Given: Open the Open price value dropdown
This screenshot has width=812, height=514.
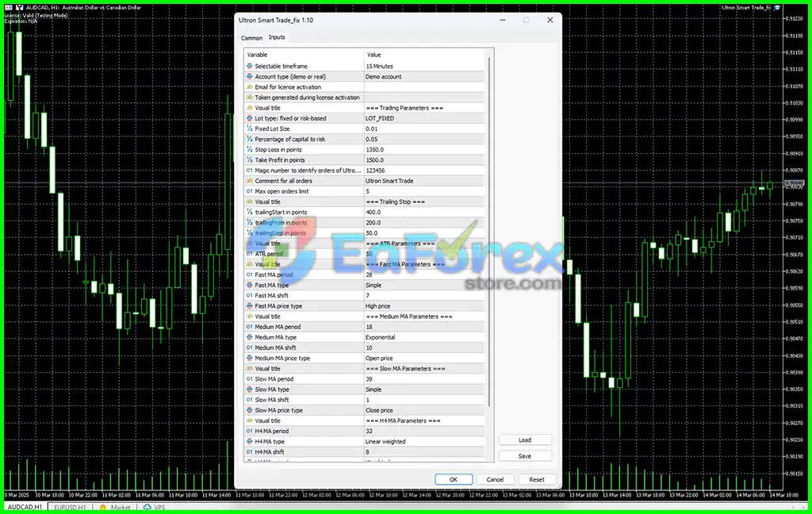Looking at the screenshot, I should [x=425, y=358].
